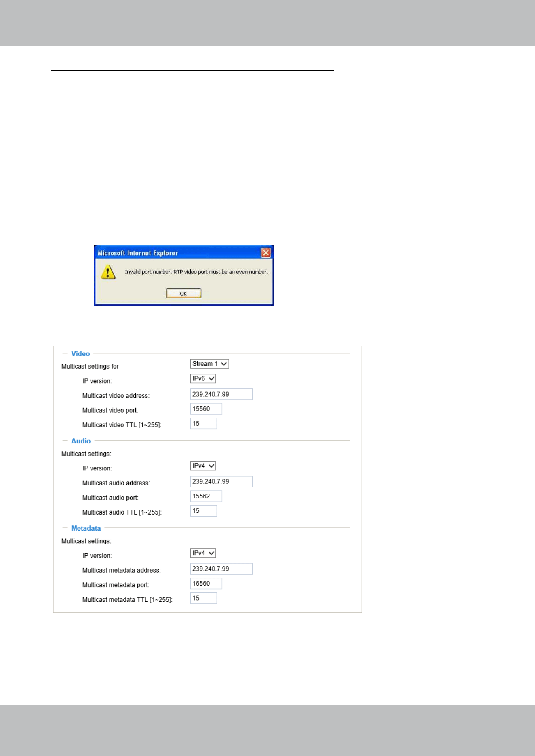Open the Audio IP version dropdown
535x756 pixels.
tap(203, 466)
